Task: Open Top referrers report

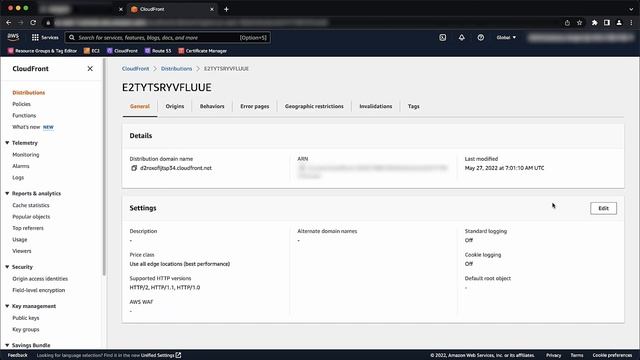Action: 28,228
